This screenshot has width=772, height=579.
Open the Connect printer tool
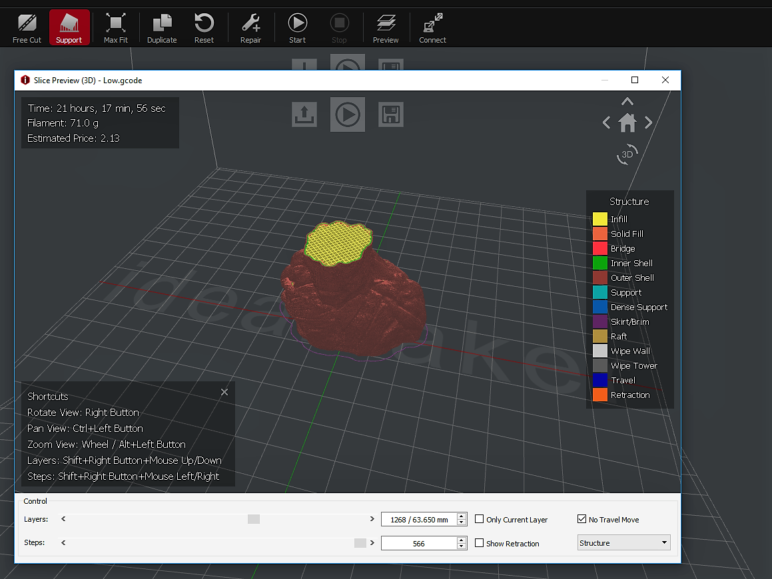[x=432, y=29]
